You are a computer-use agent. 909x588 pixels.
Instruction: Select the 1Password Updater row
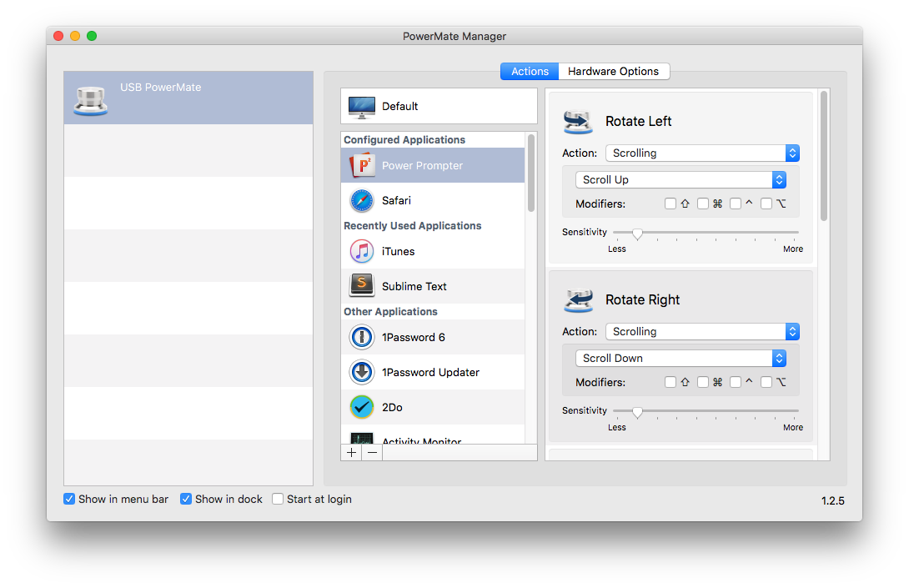tap(433, 372)
